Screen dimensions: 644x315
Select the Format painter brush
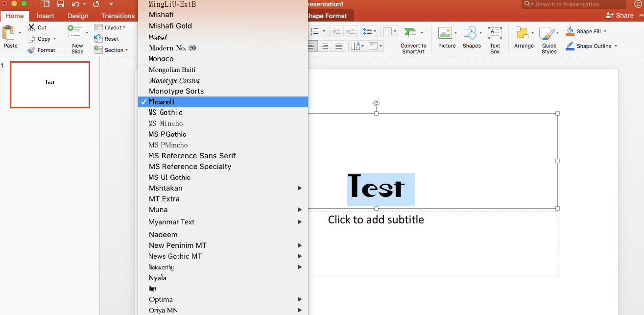click(32, 50)
